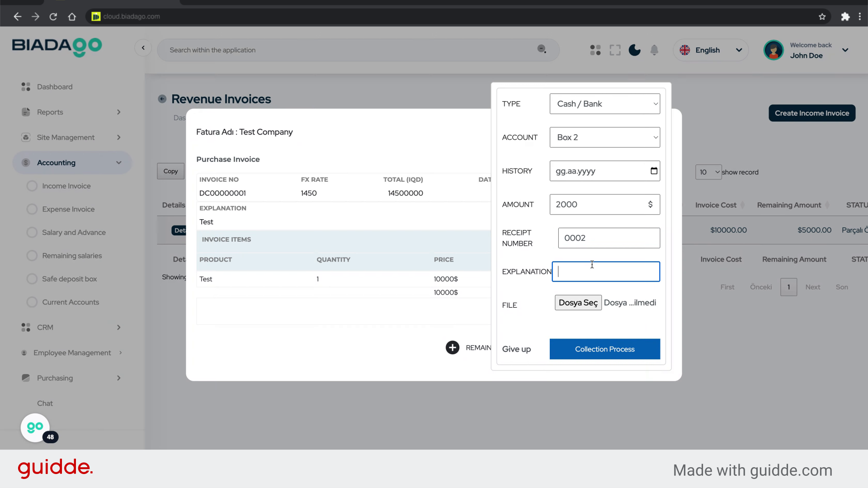Screen dimensions: 868x488
Task: Click the calendar icon in History field
Action: coord(654,171)
